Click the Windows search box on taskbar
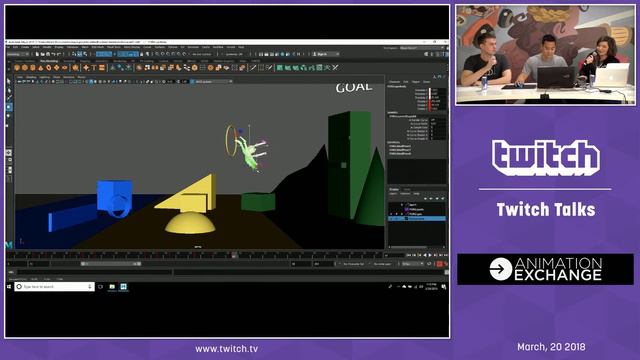This screenshot has height=360, width=640. [x=55, y=287]
